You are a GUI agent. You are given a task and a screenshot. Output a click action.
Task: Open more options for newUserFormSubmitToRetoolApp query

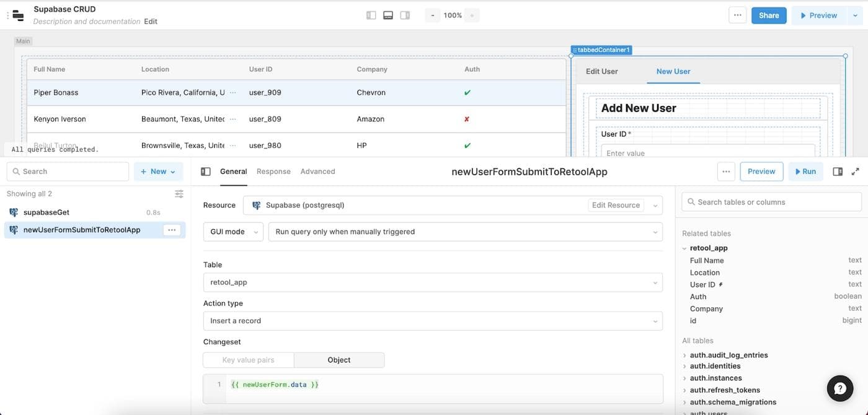(172, 230)
